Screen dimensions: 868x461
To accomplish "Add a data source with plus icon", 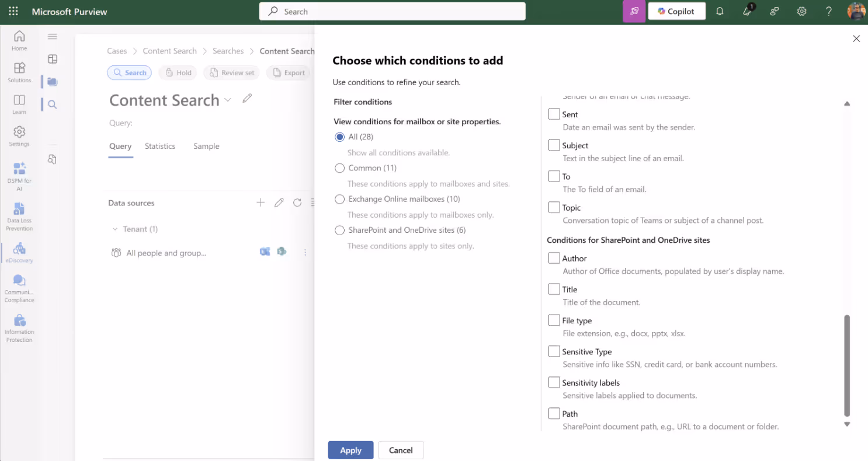I will pos(261,202).
